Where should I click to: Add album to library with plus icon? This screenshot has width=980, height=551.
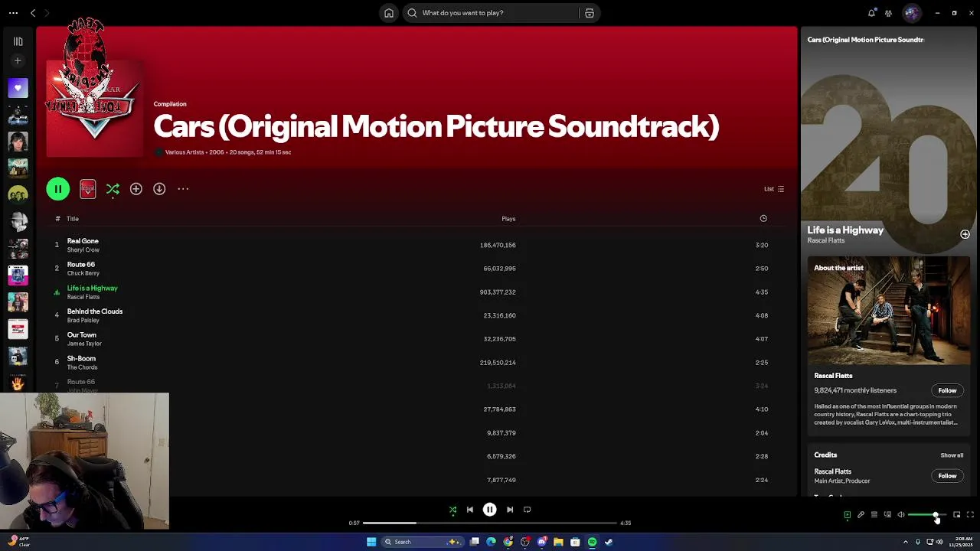(136, 189)
